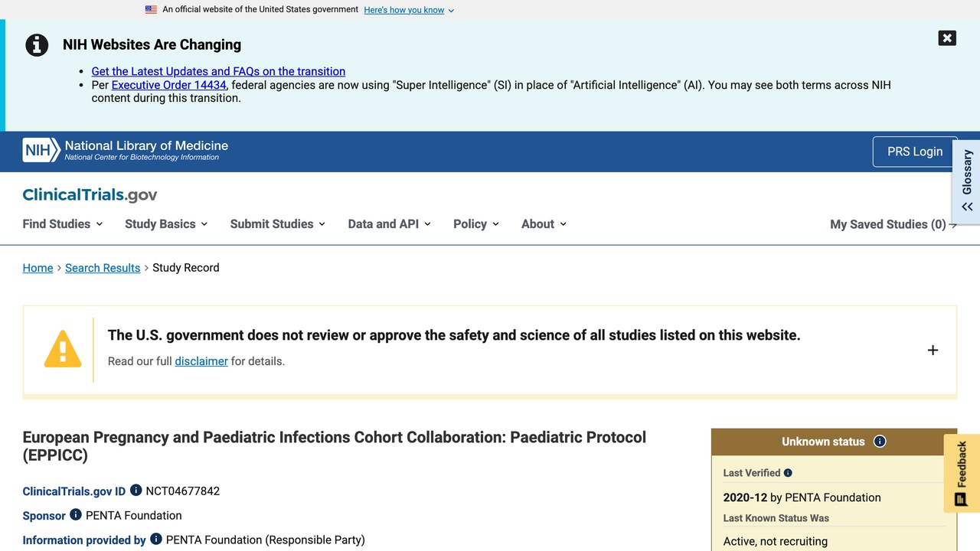Click the NIH National Library of Medicine logo

click(x=126, y=150)
